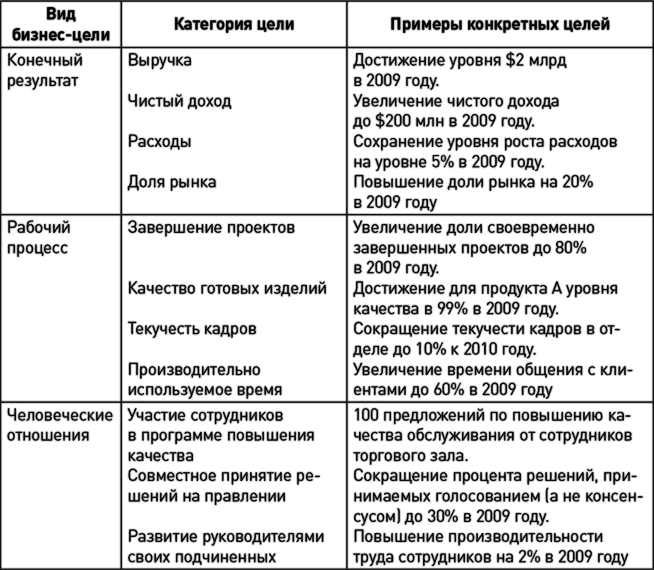The width and height of the screenshot is (654, 570).
Task: Click 'Достижение для продукта А уровня'
Action: click(x=485, y=289)
